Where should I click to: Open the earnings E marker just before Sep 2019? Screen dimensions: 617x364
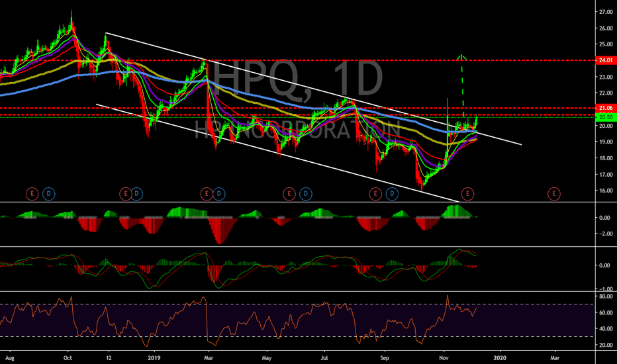click(x=375, y=194)
